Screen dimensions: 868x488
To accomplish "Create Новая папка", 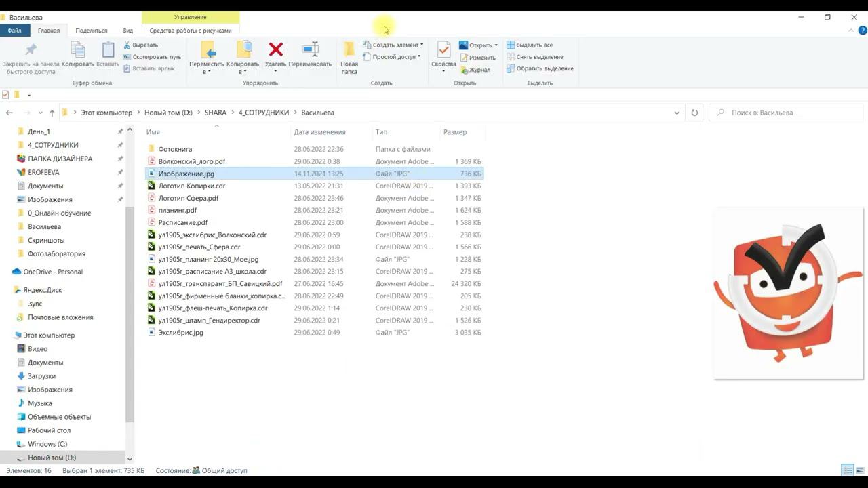I will click(x=349, y=58).
